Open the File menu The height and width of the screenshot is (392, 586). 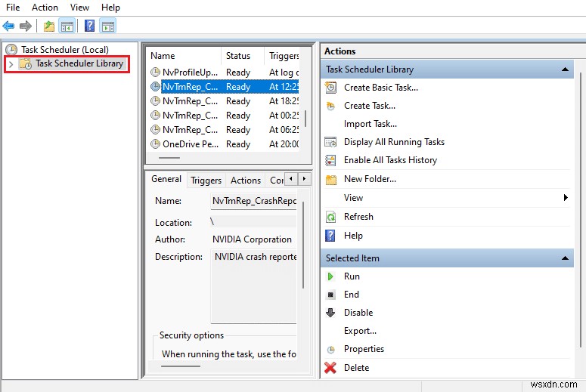[x=13, y=8]
